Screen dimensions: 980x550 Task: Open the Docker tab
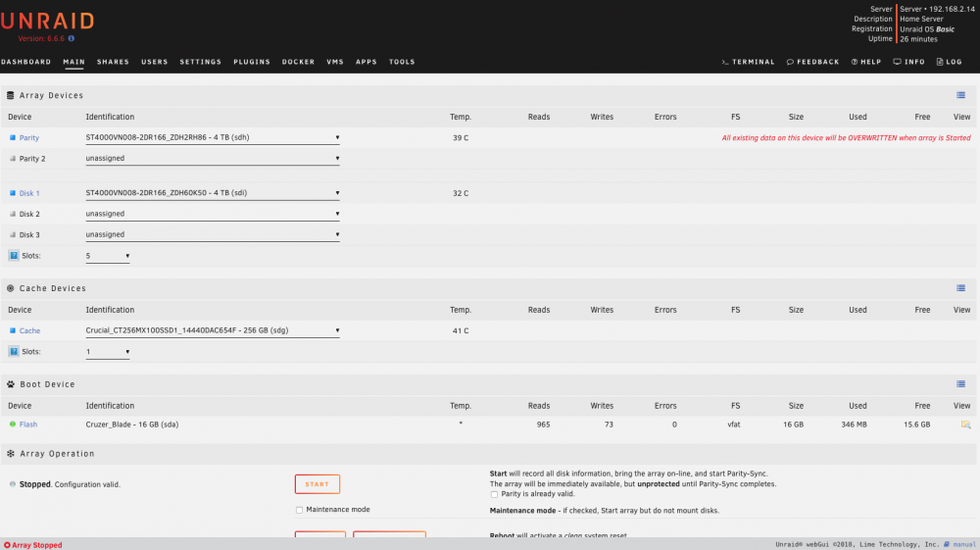pos(298,62)
